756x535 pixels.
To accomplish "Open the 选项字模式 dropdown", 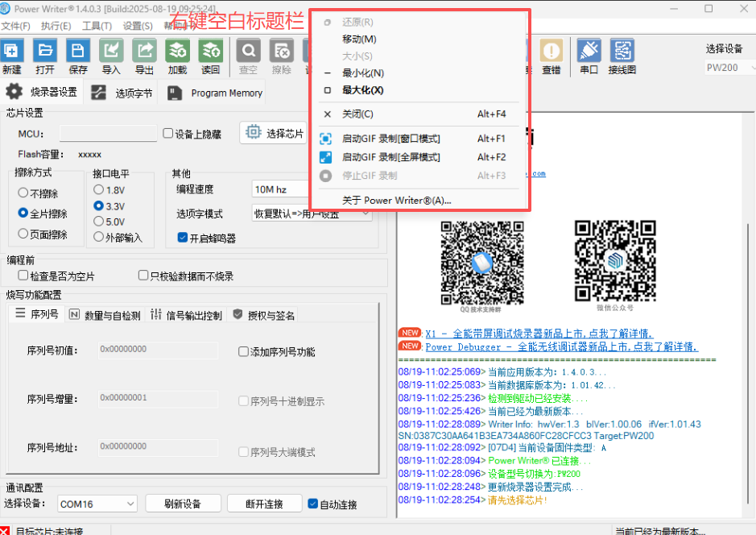I will (312, 214).
